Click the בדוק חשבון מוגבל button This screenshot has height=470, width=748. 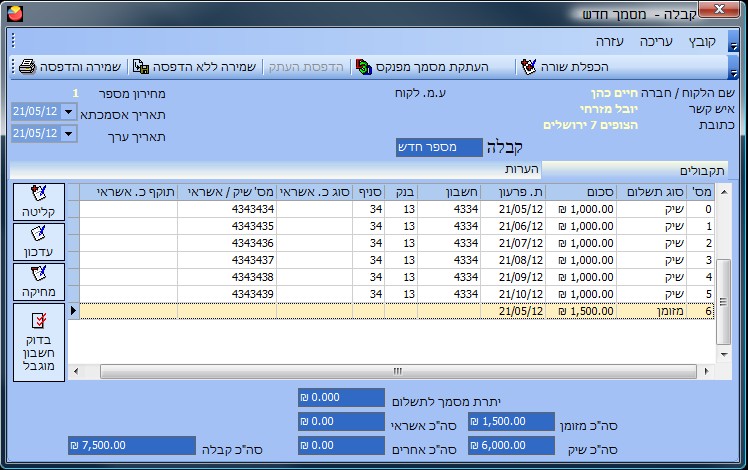(x=39, y=342)
